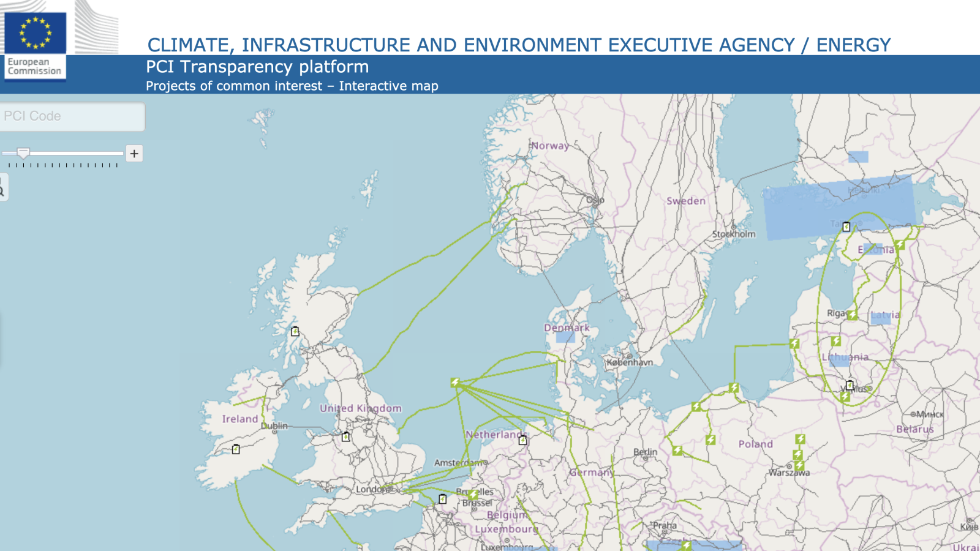
Task: Click the PCI Transparency platform title
Action: click(257, 67)
